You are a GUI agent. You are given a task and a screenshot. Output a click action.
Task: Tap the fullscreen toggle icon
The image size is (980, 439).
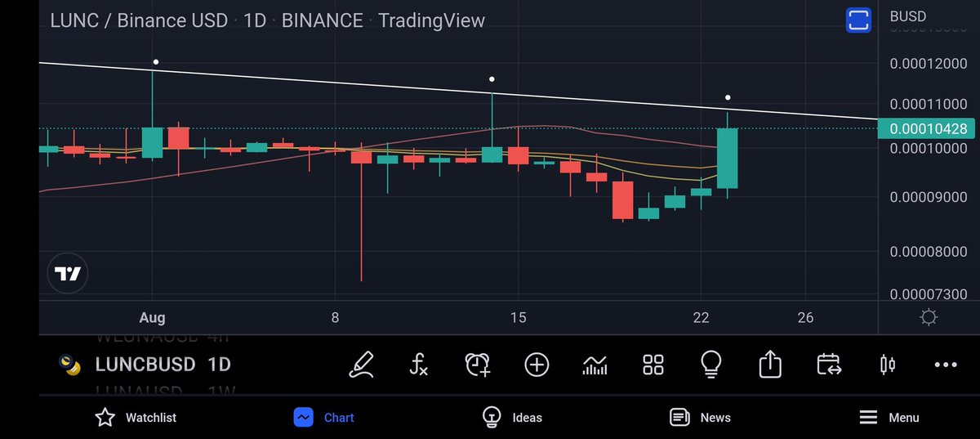[x=857, y=20]
